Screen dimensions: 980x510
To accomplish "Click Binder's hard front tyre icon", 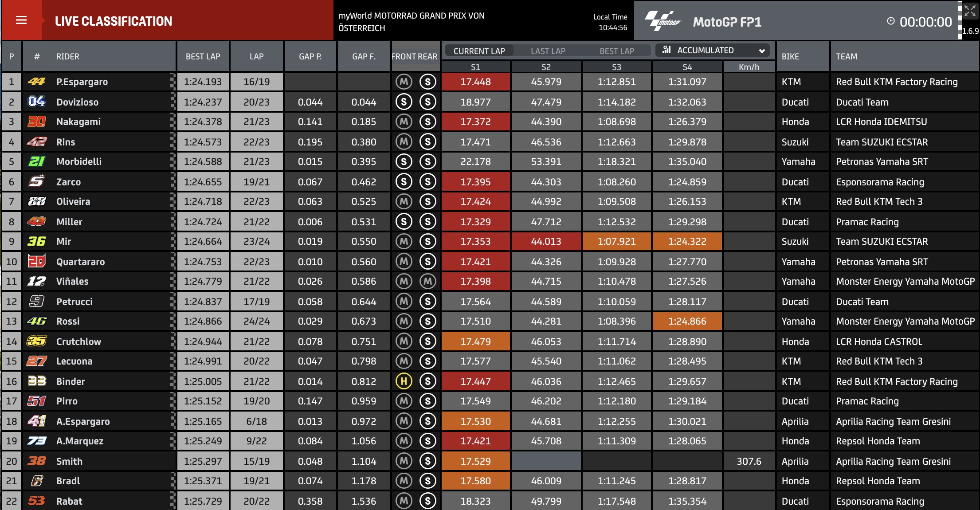I will [x=404, y=381].
